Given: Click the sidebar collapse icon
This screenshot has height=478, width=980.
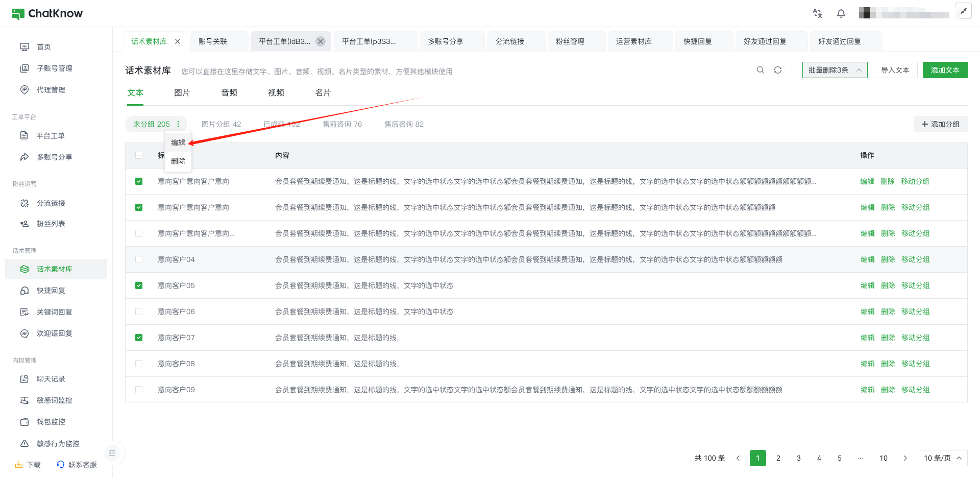Looking at the screenshot, I should point(112,453).
